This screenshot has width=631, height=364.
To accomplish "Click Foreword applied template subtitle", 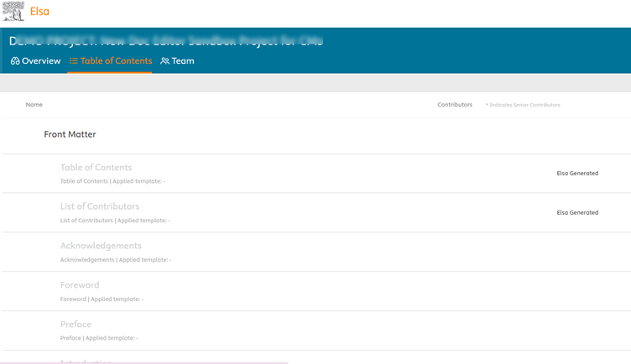I will tap(102, 299).
